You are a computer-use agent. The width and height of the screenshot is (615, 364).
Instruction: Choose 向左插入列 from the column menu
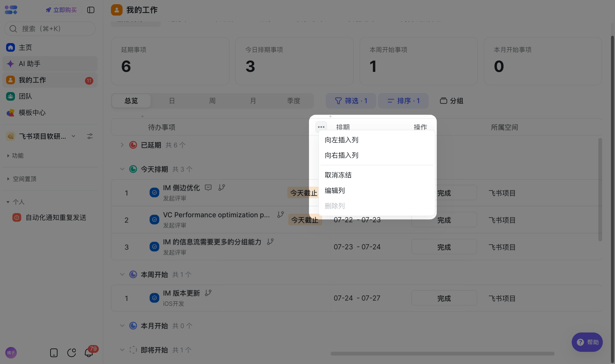tap(377, 140)
